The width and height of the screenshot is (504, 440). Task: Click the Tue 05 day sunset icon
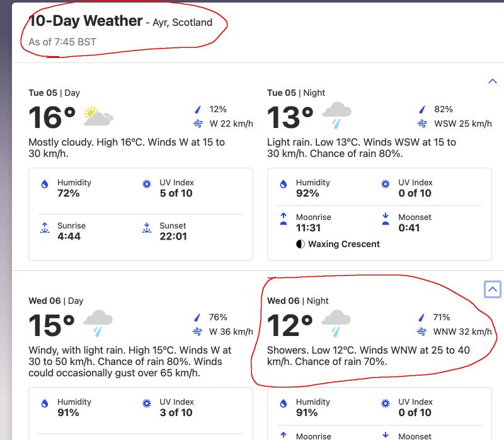[147, 227]
